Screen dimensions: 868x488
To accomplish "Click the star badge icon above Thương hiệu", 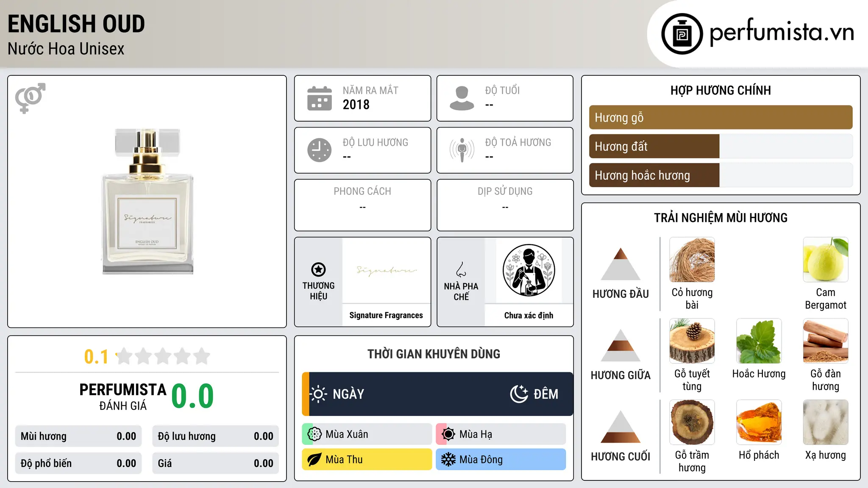I will click(318, 269).
